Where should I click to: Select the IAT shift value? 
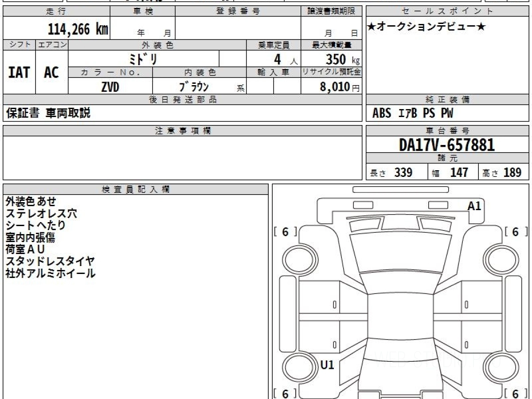coord(19,72)
